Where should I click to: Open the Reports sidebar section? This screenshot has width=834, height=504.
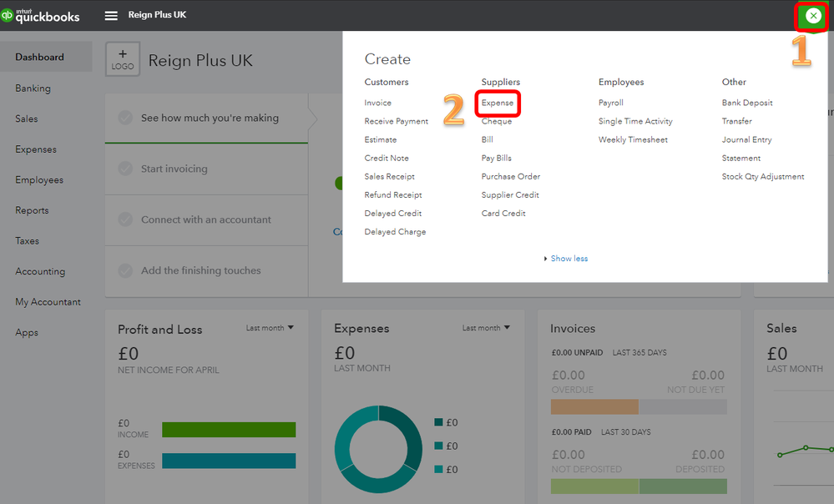pos(32,210)
